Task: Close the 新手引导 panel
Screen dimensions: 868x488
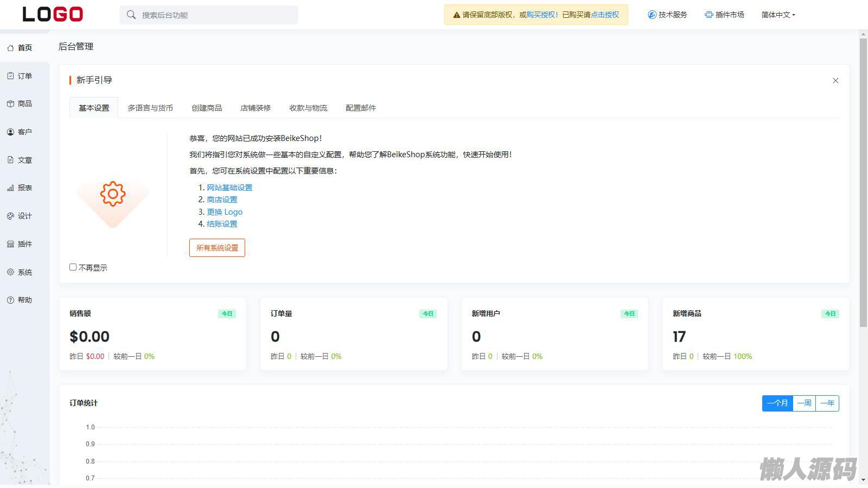Action: pyautogui.click(x=835, y=81)
